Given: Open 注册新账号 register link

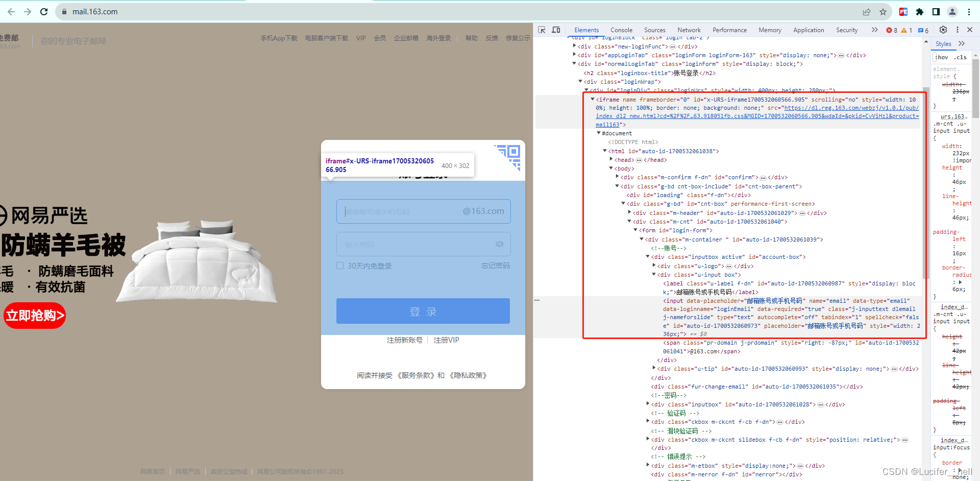Looking at the screenshot, I should click(405, 340).
